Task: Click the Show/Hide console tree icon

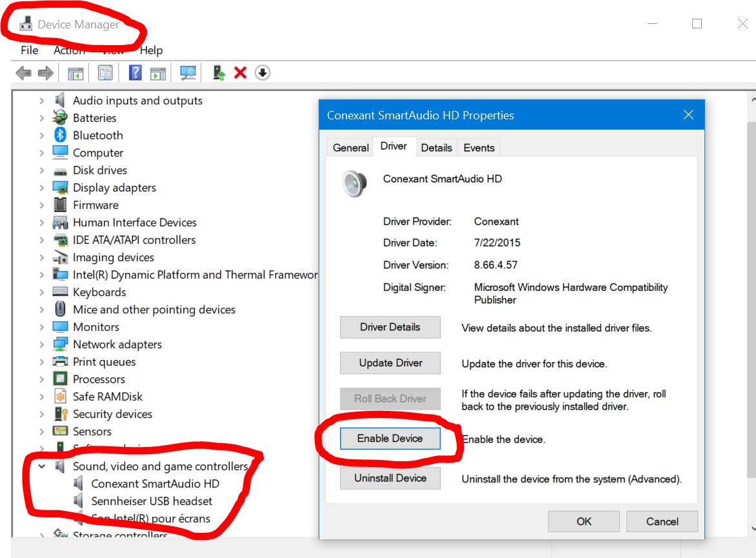Action: [75, 74]
